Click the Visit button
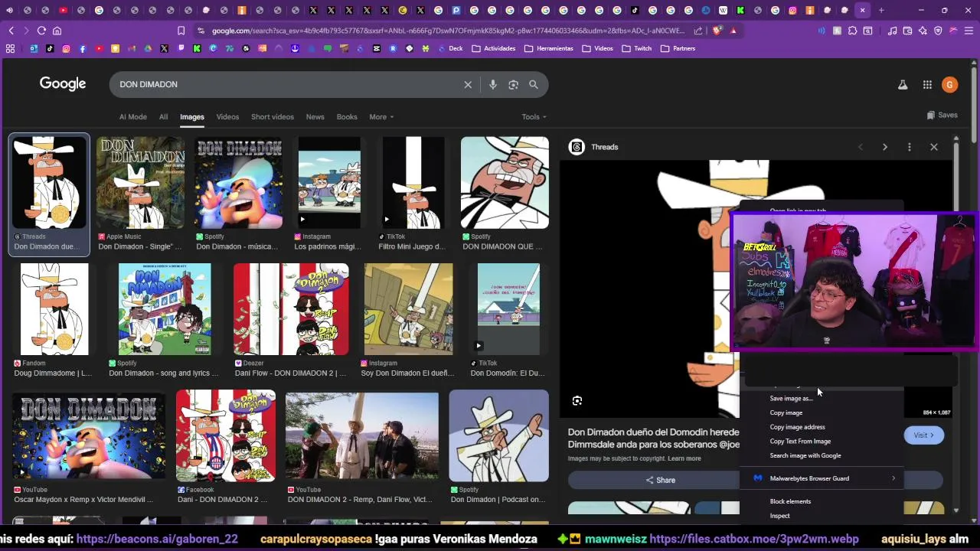980x551 pixels. pyautogui.click(x=924, y=435)
